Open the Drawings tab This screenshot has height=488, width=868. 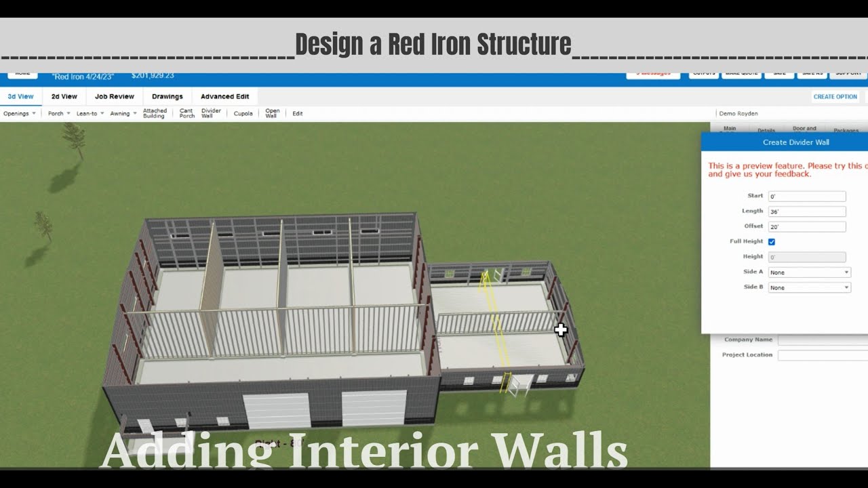pyautogui.click(x=167, y=96)
